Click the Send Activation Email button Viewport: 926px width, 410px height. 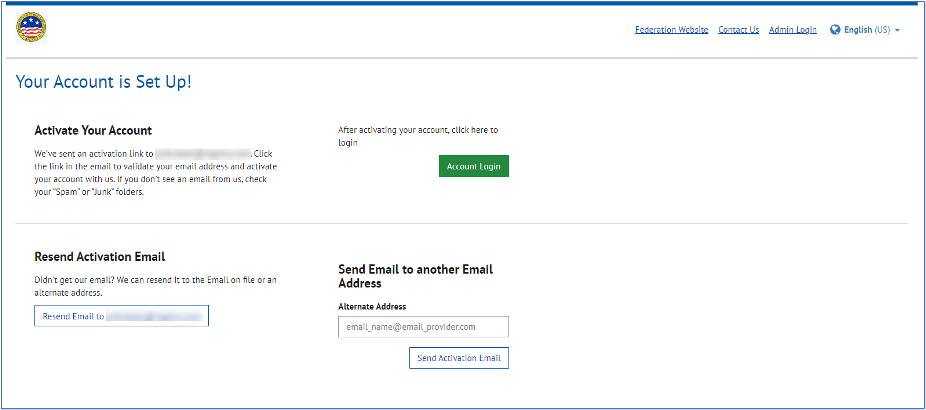click(458, 358)
